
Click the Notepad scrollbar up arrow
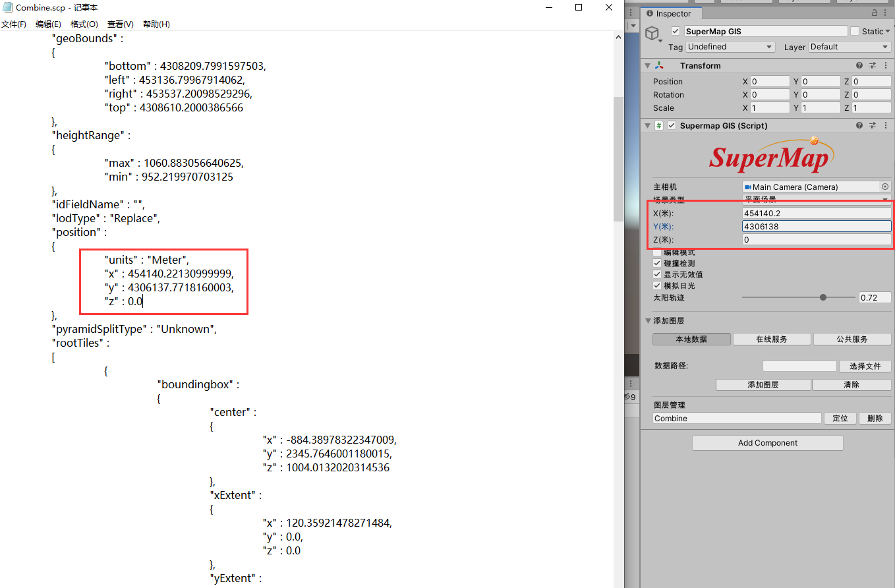[618, 38]
